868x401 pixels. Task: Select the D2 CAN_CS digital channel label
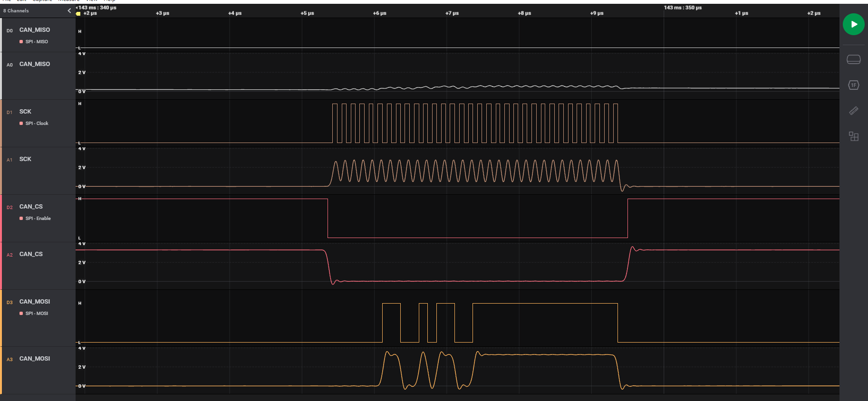[x=31, y=207]
